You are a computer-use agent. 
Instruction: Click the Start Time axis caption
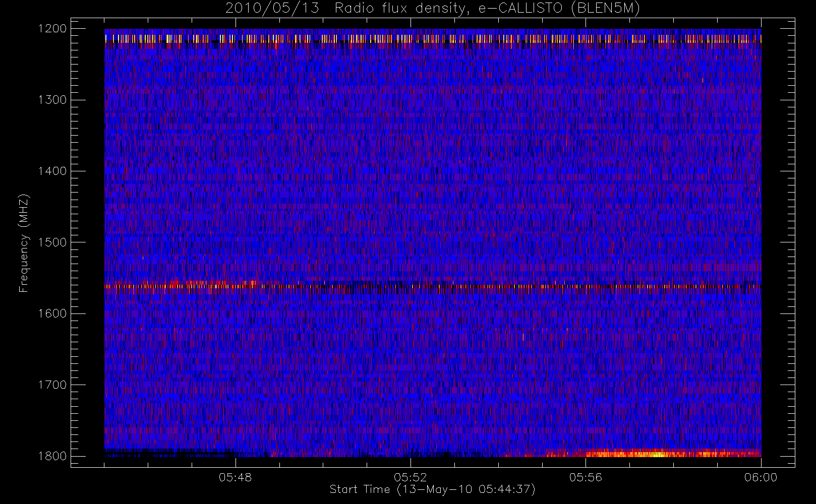click(433, 489)
